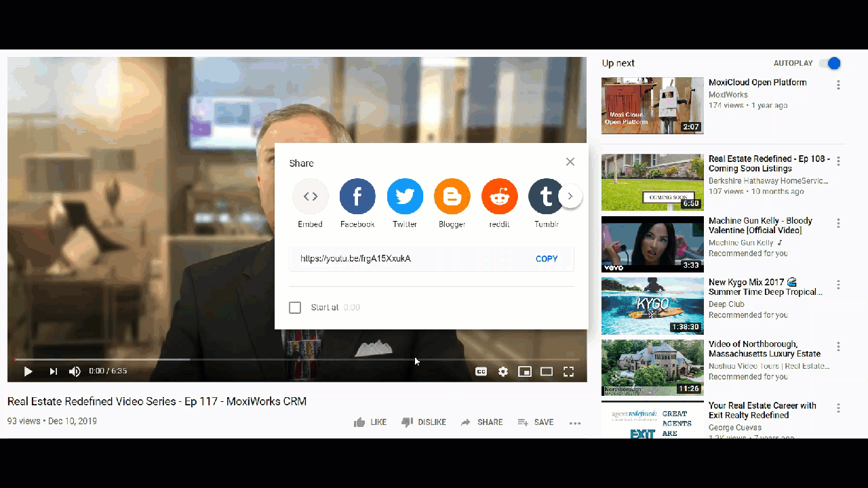This screenshot has height=488, width=868.
Task: Toggle closed captions on video
Action: point(481,371)
